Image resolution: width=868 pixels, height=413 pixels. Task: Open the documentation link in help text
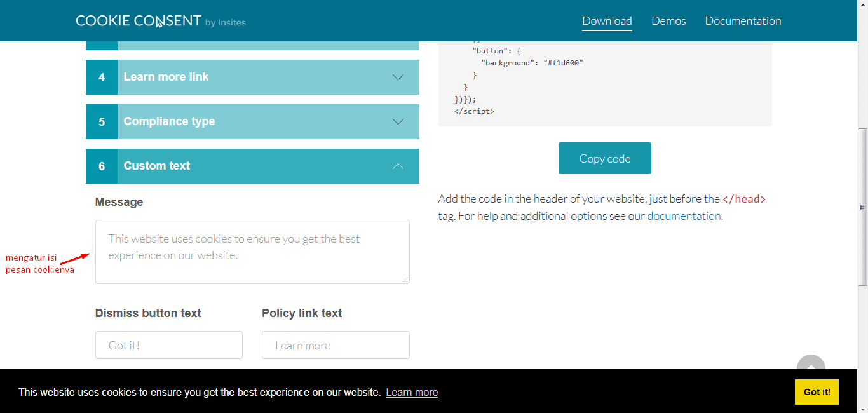[684, 216]
